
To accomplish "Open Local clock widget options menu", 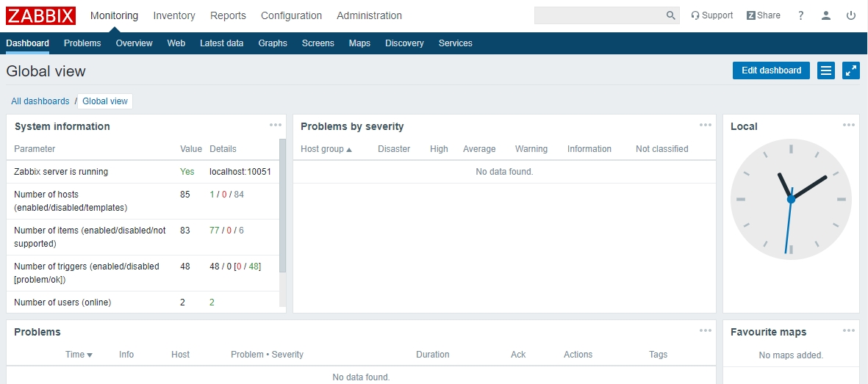I will pos(849,125).
